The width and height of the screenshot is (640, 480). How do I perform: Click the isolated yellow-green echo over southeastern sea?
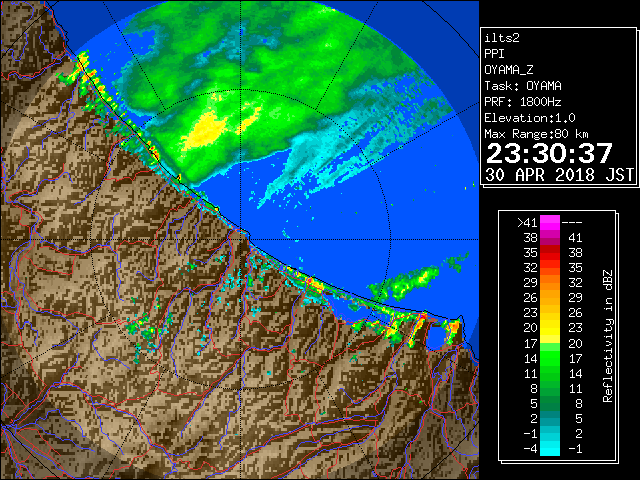[x=404, y=282]
